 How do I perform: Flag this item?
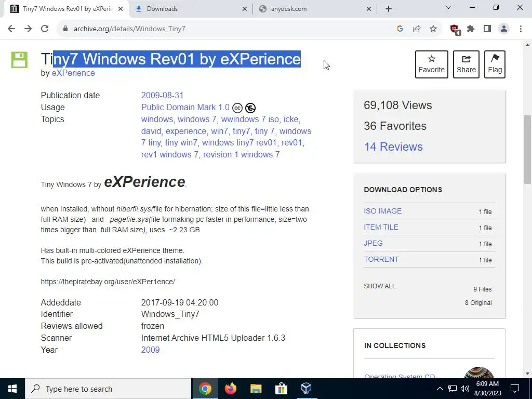click(495, 64)
